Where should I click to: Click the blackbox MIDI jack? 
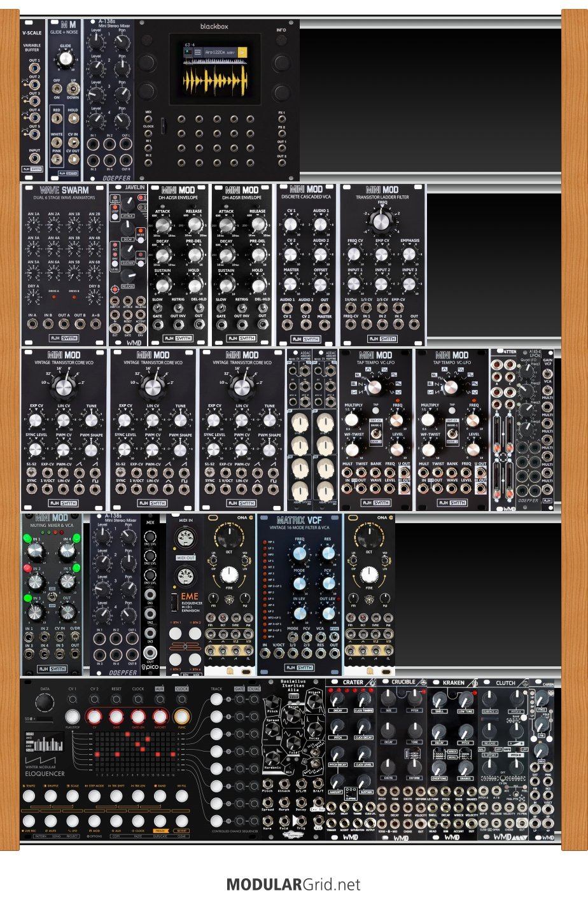point(148,119)
